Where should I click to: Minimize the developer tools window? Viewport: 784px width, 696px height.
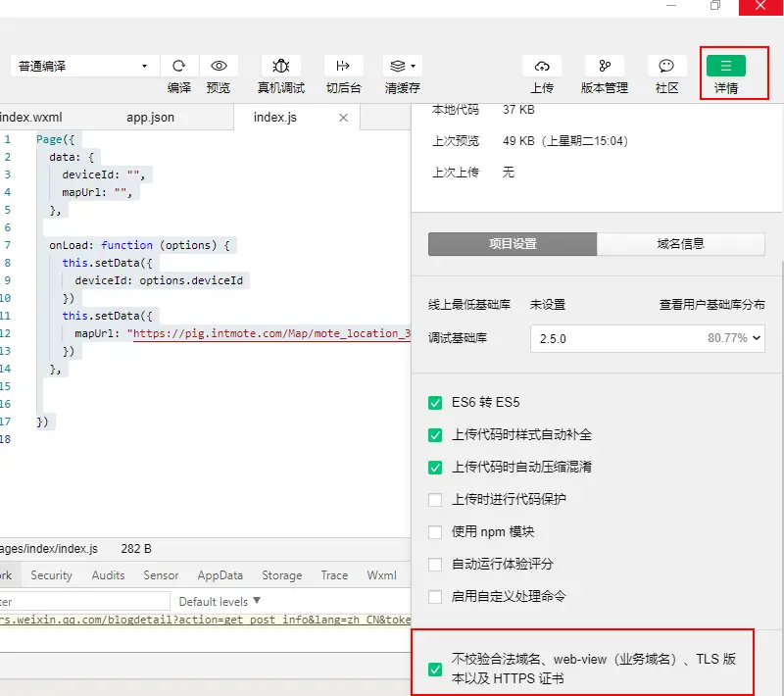point(671,6)
